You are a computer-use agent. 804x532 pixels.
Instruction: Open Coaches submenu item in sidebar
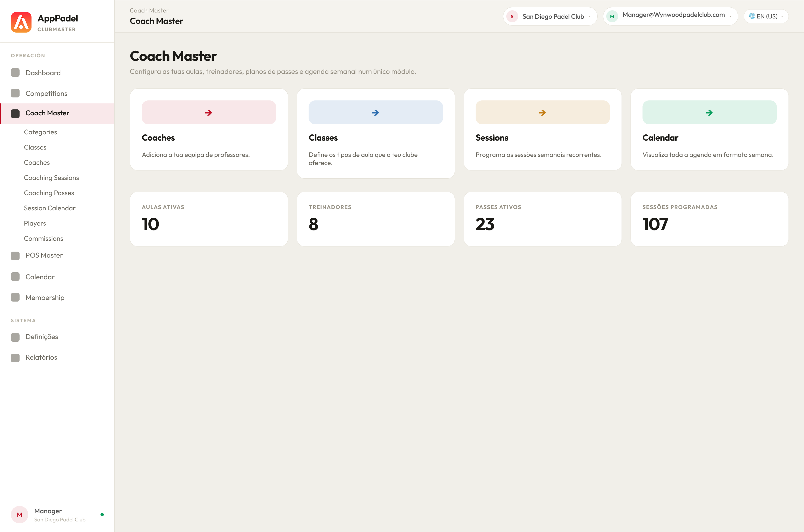tap(37, 163)
